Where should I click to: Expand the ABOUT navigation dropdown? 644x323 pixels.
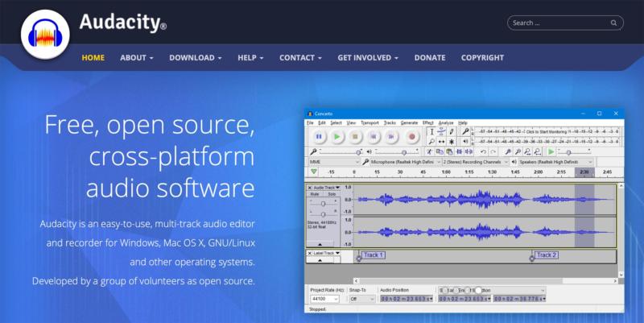pos(137,58)
